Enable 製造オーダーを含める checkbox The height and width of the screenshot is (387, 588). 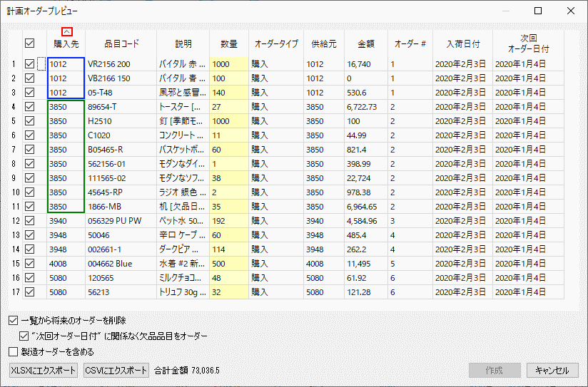14,351
